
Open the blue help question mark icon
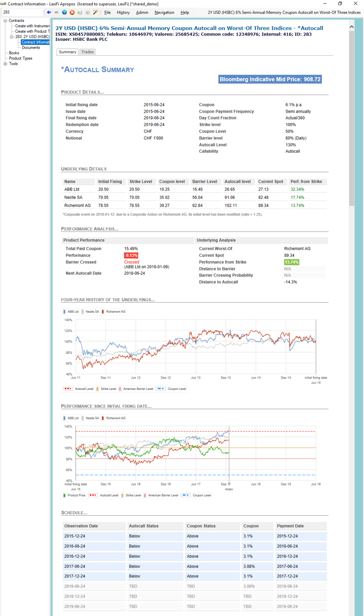tap(64, 12)
